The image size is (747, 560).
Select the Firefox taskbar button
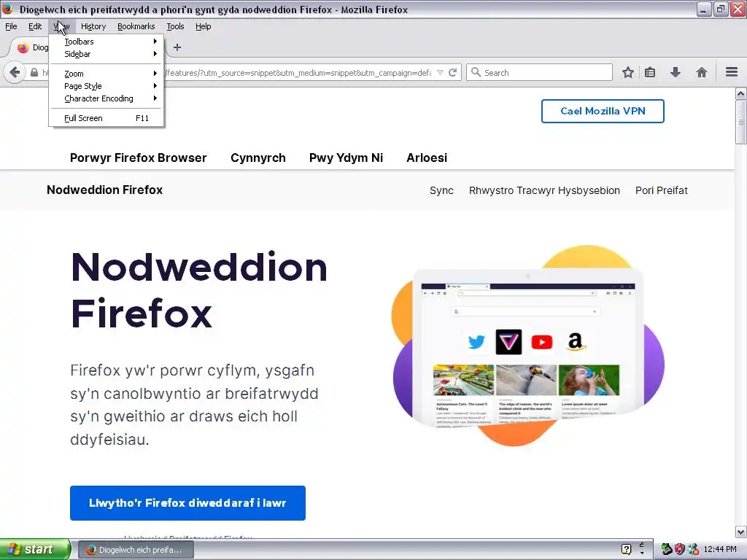pos(135,550)
